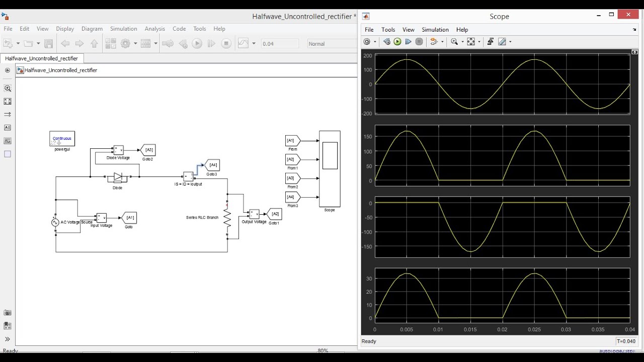Image resolution: width=644 pixels, height=362 pixels.
Task: Click Fit to View palette icon
Action: pyautogui.click(x=8, y=101)
